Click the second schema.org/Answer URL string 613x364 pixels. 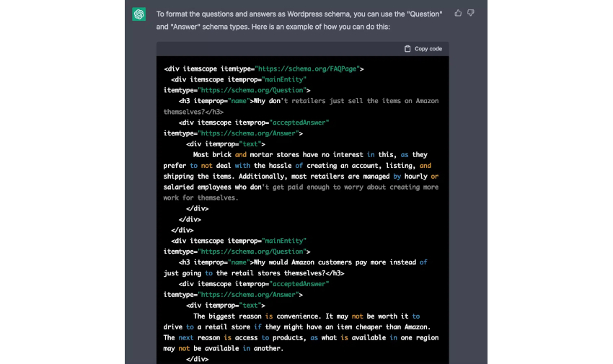pyautogui.click(x=249, y=295)
